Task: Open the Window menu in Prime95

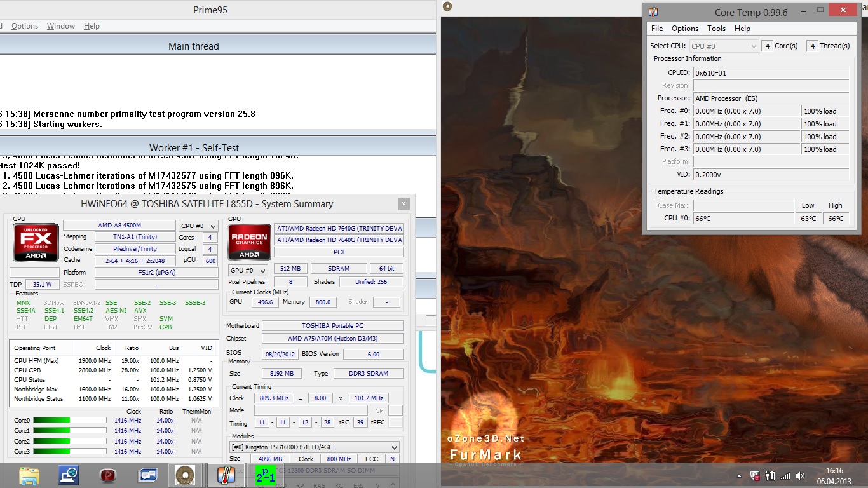Action: (x=61, y=26)
